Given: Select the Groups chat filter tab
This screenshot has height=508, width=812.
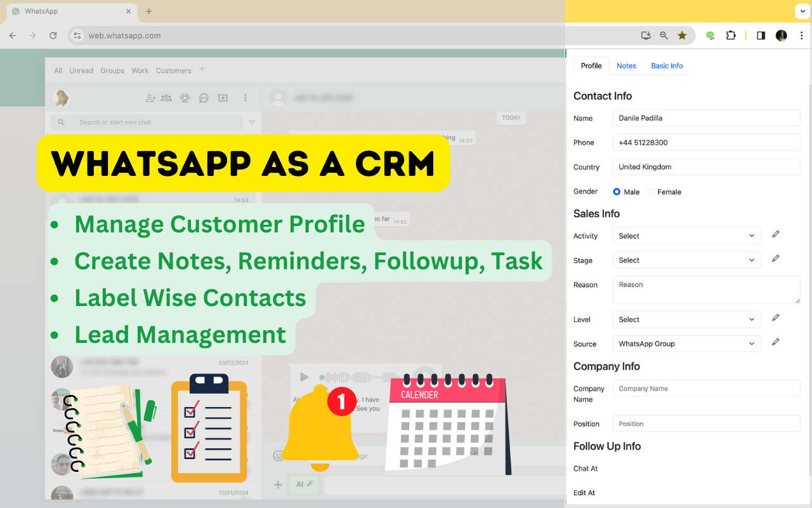Looking at the screenshot, I should 112,70.
